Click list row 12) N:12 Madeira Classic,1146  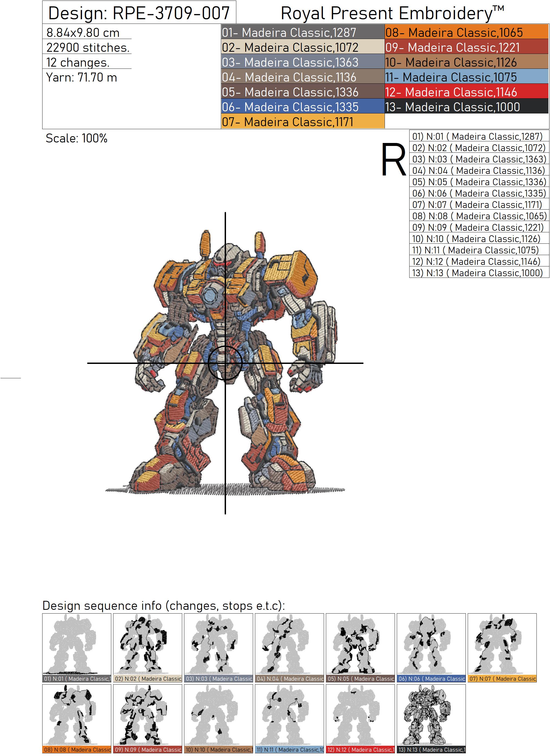pyautogui.click(x=479, y=261)
